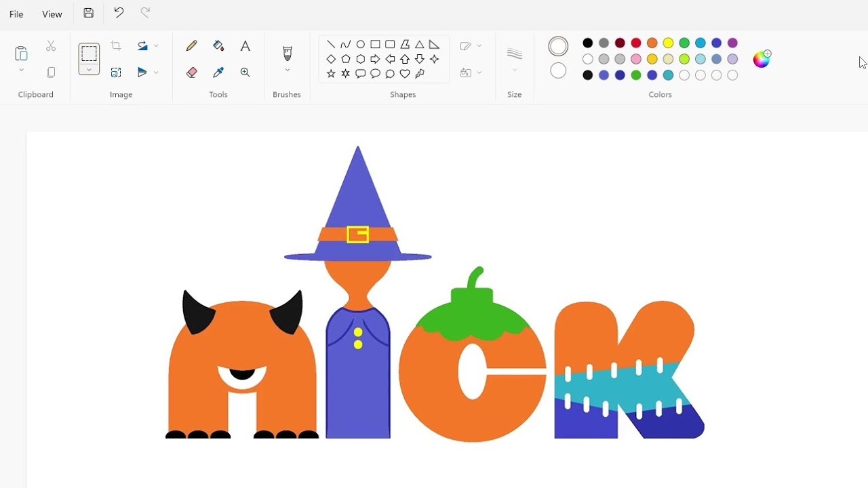
Task: Select the Color picker eyedropper tool
Action: 218,73
